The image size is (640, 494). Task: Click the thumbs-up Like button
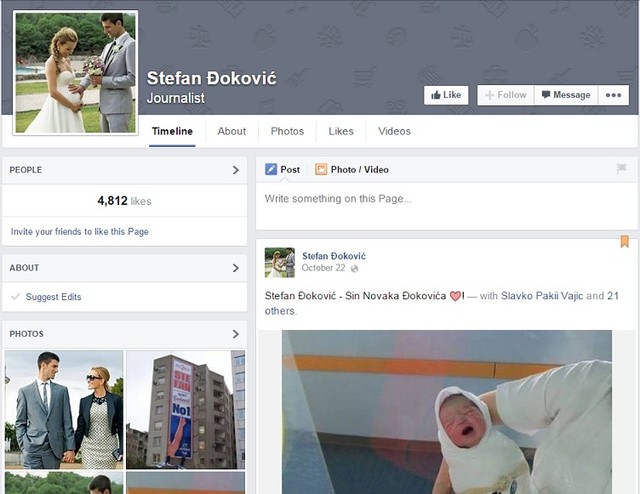point(446,95)
